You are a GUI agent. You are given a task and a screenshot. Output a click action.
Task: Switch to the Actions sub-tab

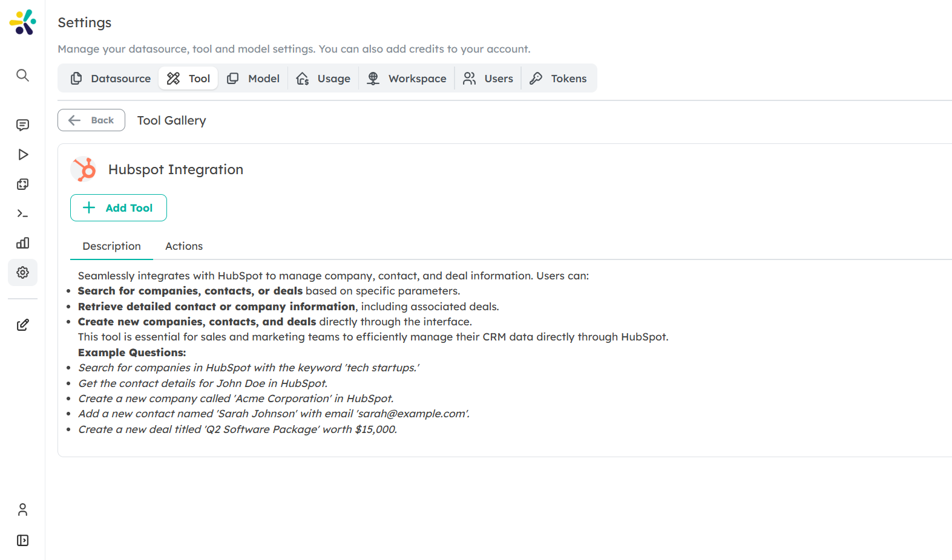pyautogui.click(x=184, y=246)
